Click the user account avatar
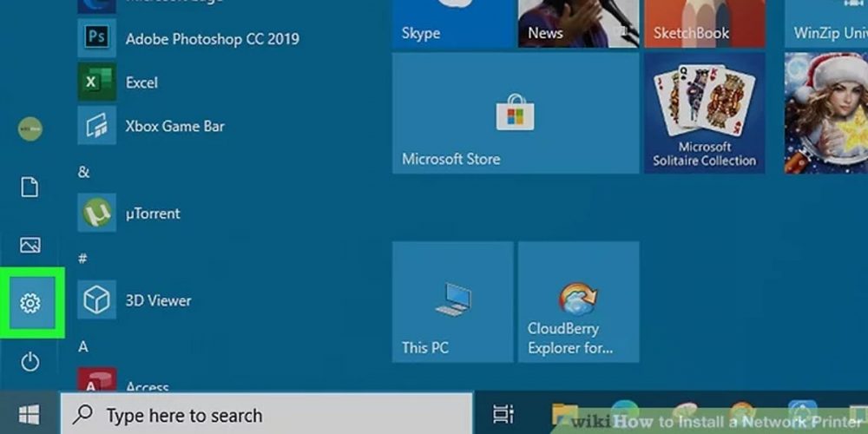Screen dimensions: 868x434 point(30,129)
